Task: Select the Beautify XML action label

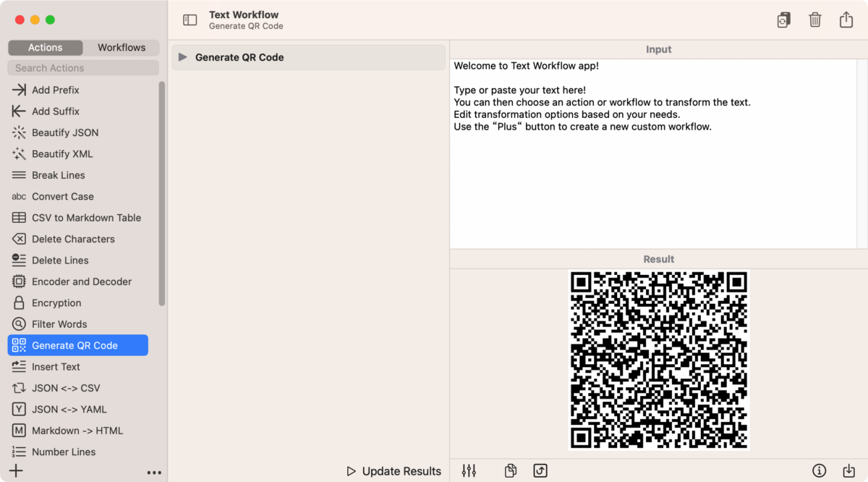Action: coord(62,154)
